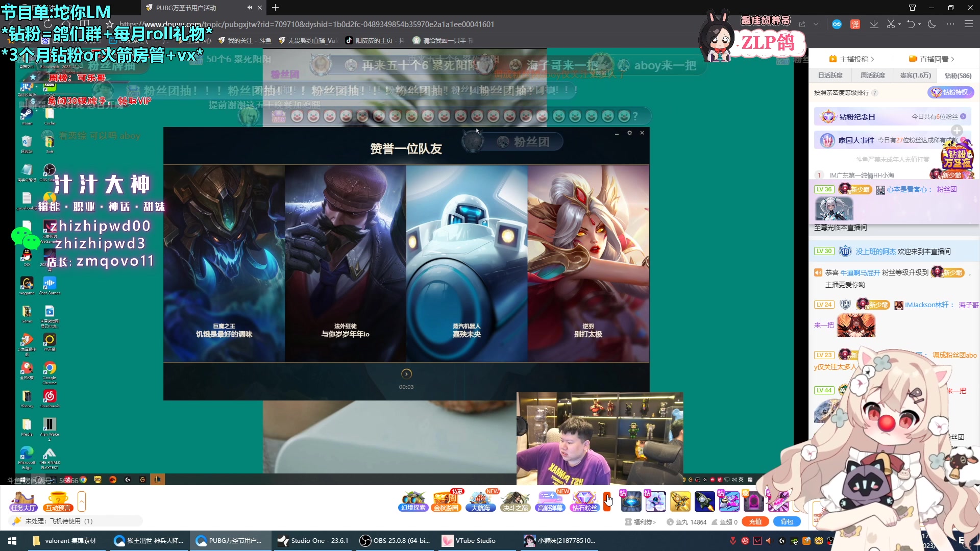This screenshot has height=551, width=980.
Task: Honor the 巨魔之王 teammate card
Action: click(x=224, y=263)
